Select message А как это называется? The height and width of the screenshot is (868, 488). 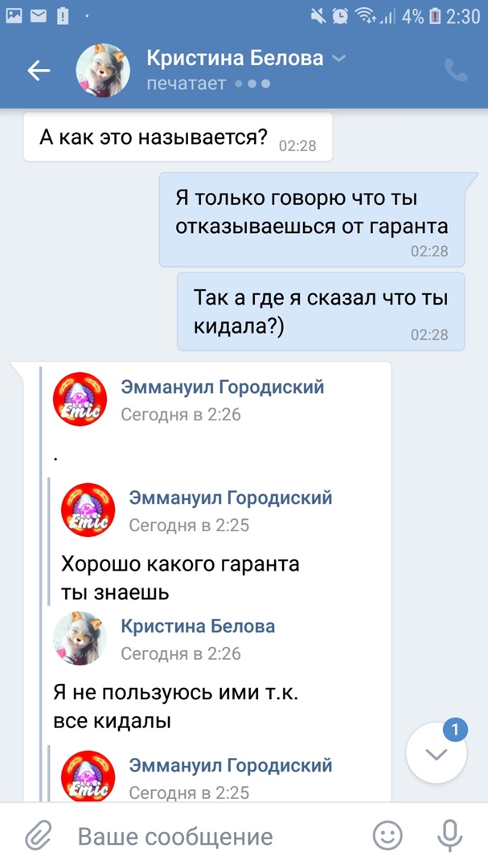coord(178,137)
